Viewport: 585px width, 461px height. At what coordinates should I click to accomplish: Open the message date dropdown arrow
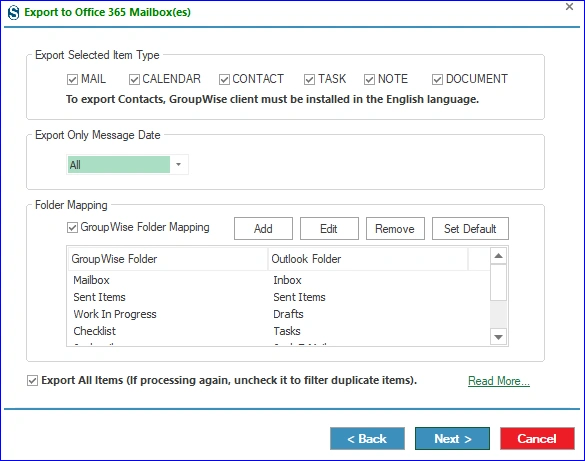[x=179, y=164]
